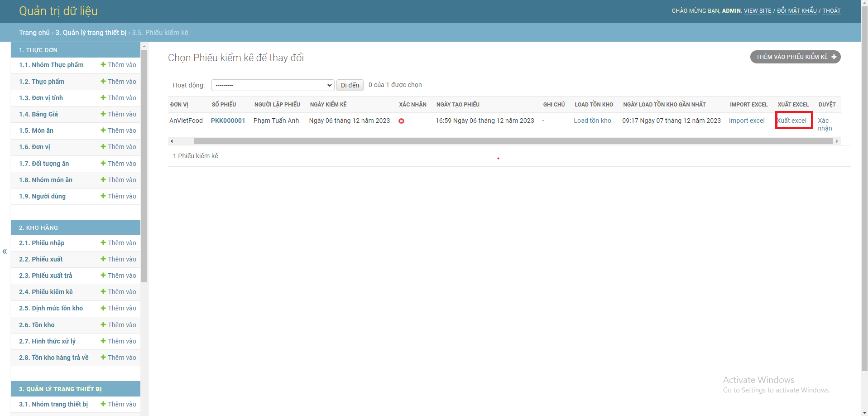Image resolution: width=868 pixels, height=416 pixels.
Task: Click plus icon next to Định mức tồn kho
Action: coord(103,308)
